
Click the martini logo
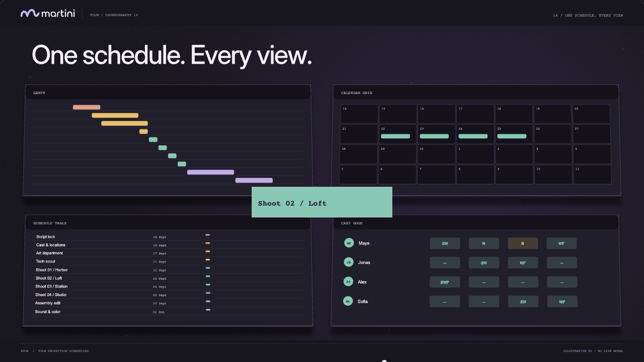tap(48, 14)
